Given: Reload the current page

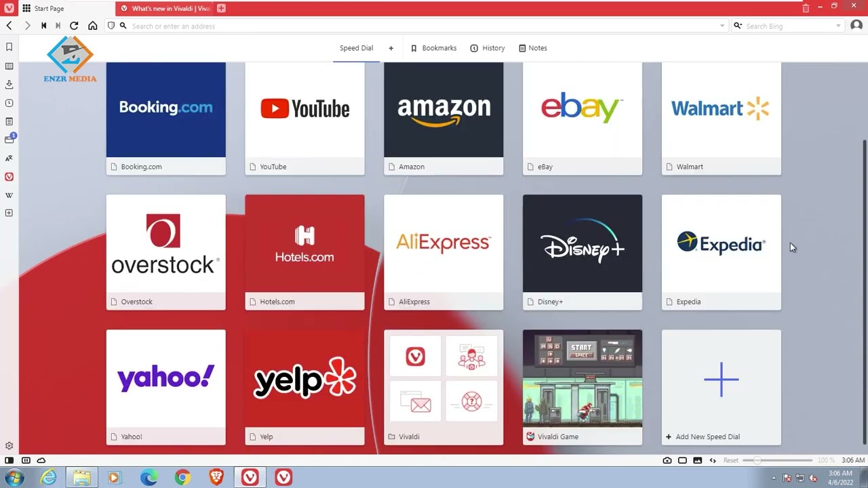Looking at the screenshot, I should tap(74, 26).
